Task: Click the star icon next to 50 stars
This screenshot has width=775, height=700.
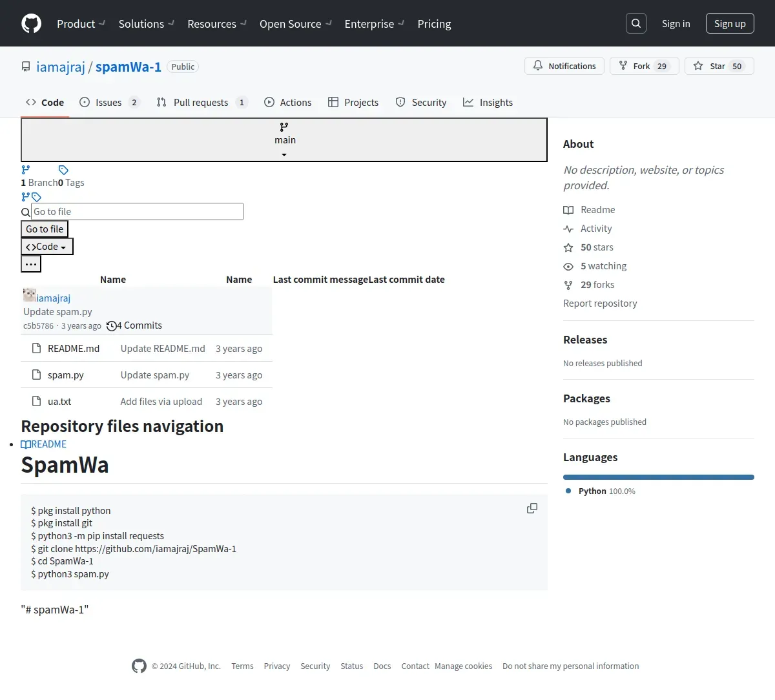Action: (x=568, y=247)
